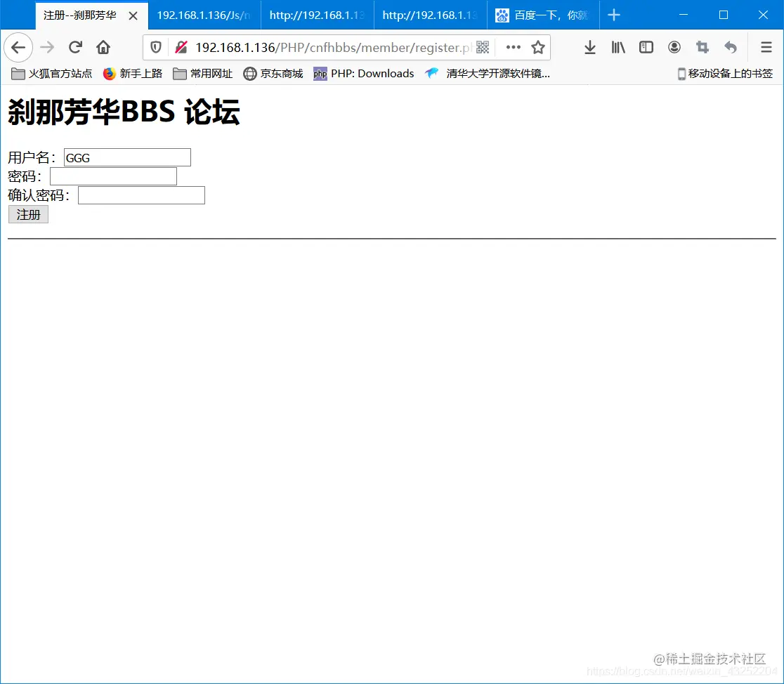Screen dimensions: 784x684
Task: Open the library bookmarks and history
Action: coord(618,48)
